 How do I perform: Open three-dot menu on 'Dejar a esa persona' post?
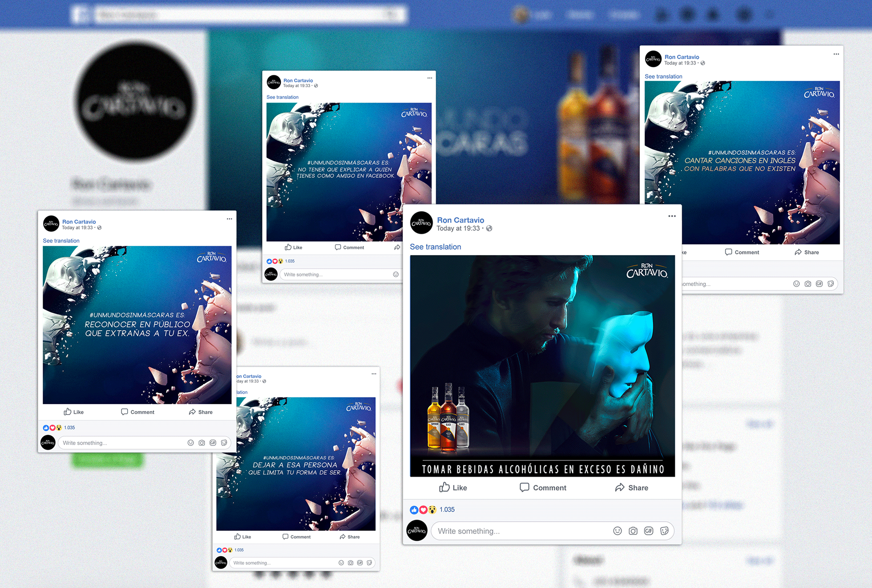pyautogui.click(x=374, y=374)
